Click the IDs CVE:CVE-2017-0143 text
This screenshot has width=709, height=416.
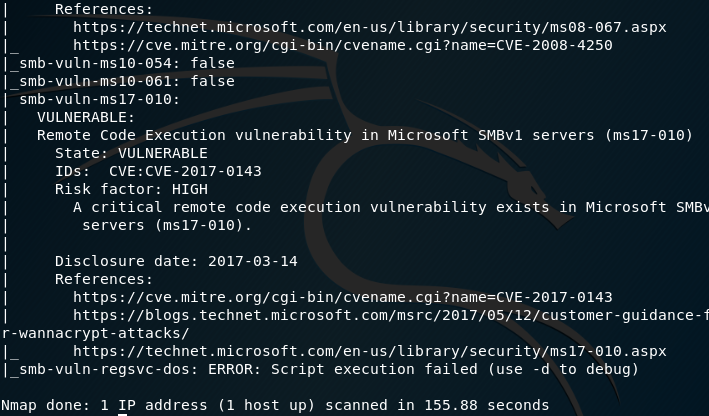(x=158, y=171)
